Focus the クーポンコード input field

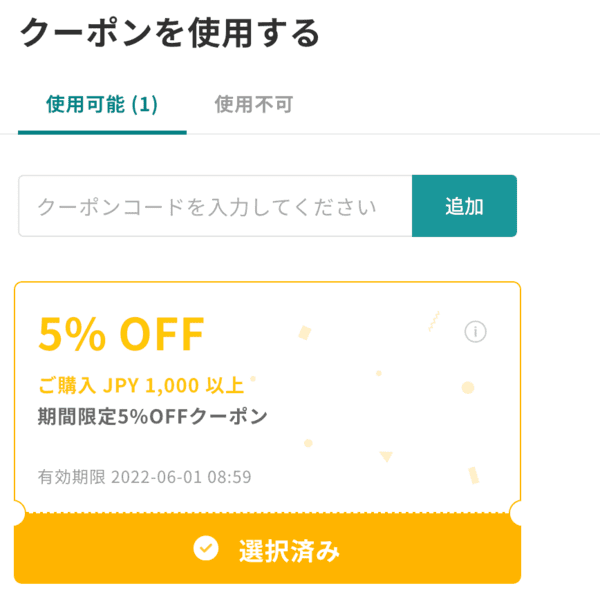pyautogui.click(x=215, y=206)
